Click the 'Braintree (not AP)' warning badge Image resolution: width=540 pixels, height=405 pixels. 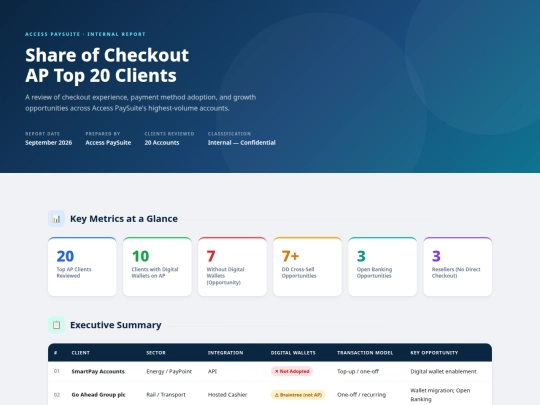pos(298,395)
